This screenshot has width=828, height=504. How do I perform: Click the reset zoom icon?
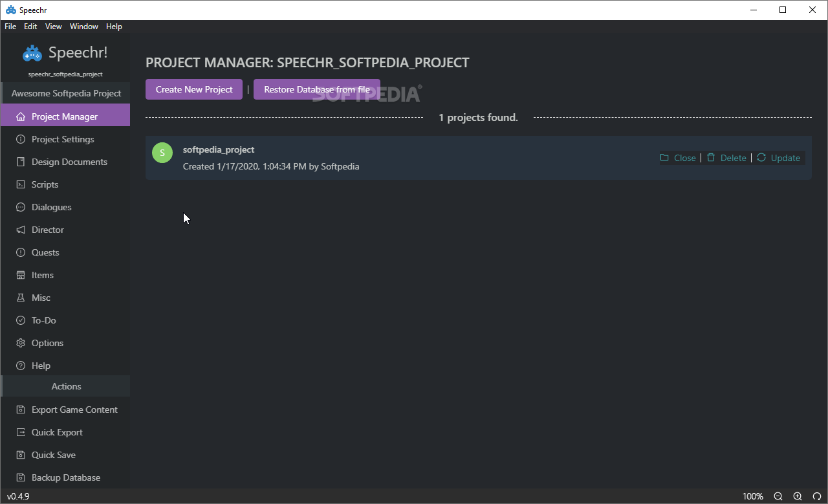(x=817, y=496)
